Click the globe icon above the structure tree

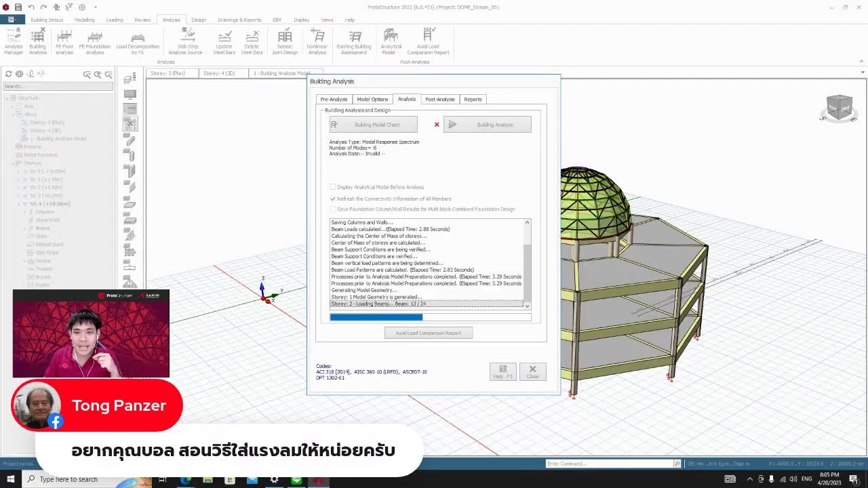click(19, 74)
